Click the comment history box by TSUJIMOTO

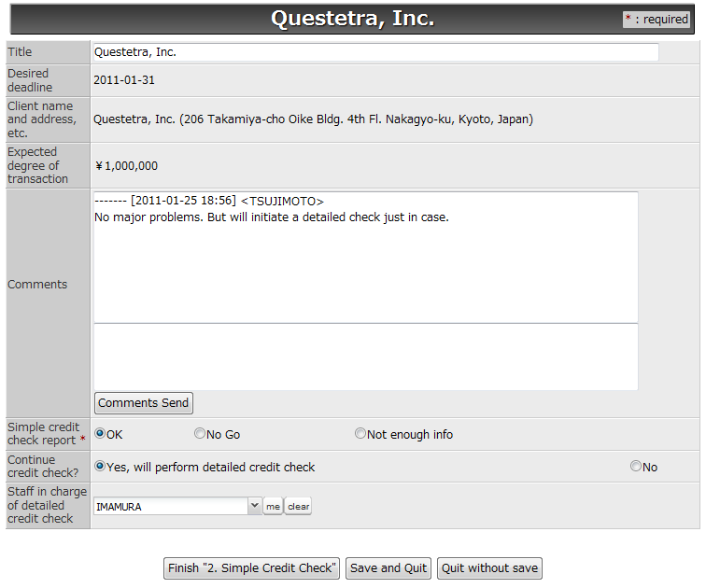coord(366,258)
